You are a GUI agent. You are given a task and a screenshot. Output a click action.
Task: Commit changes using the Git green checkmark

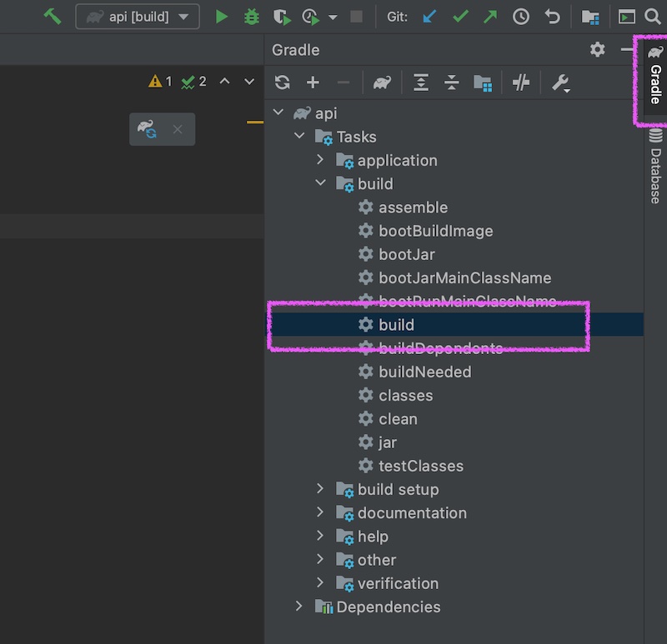pos(461,17)
